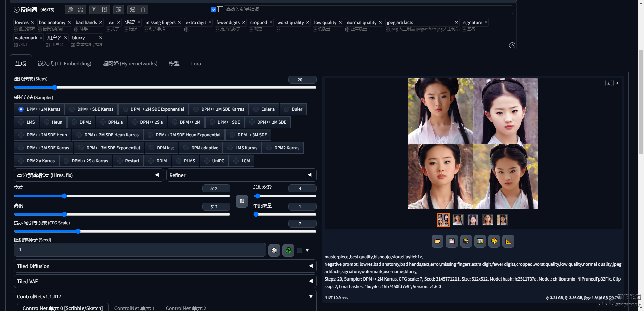Remove the 'missing fingers' tag
Viewport: 644px width, 311px height.
pos(179,22)
